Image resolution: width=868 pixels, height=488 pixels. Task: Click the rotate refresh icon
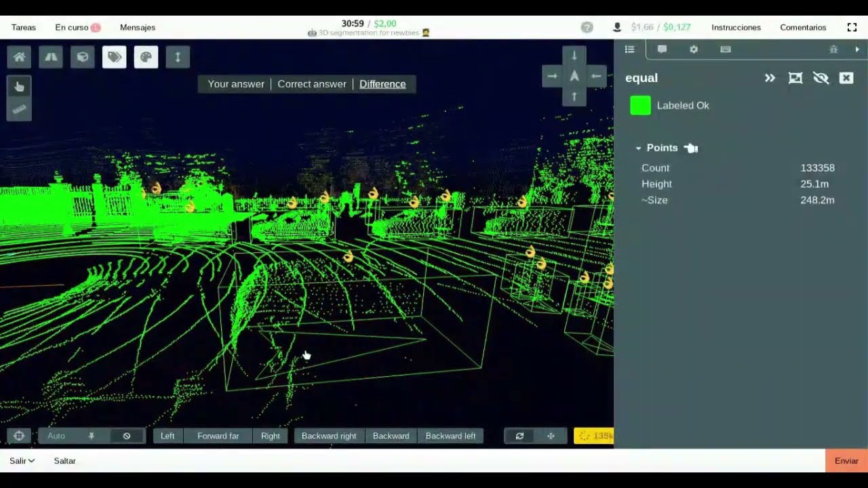pyautogui.click(x=519, y=436)
